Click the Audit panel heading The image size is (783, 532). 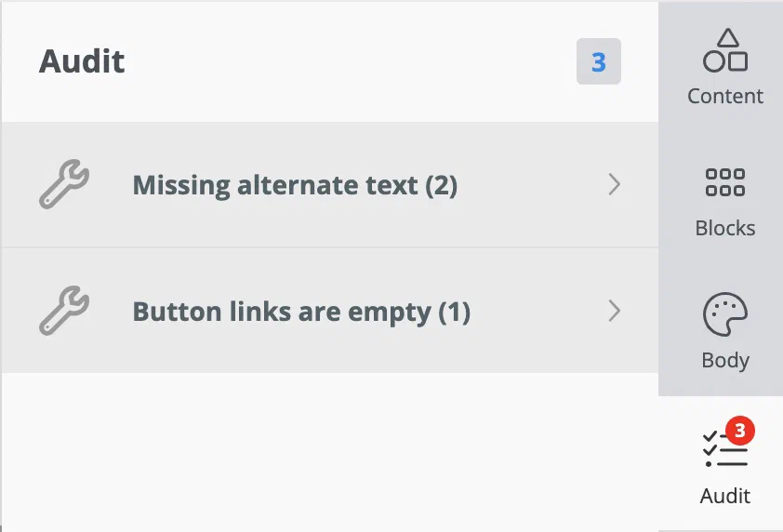[x=82, y=61]
